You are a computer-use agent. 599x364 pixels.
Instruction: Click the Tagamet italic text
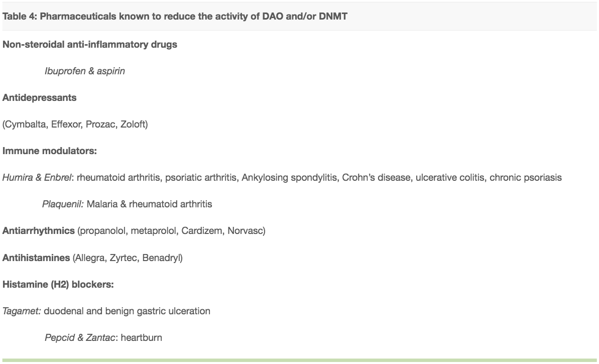(x=22, y=311)
